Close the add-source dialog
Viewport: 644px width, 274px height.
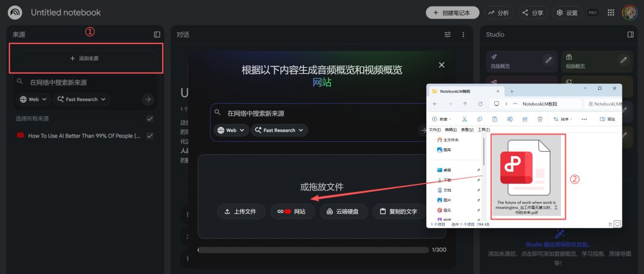coord(441,65)
